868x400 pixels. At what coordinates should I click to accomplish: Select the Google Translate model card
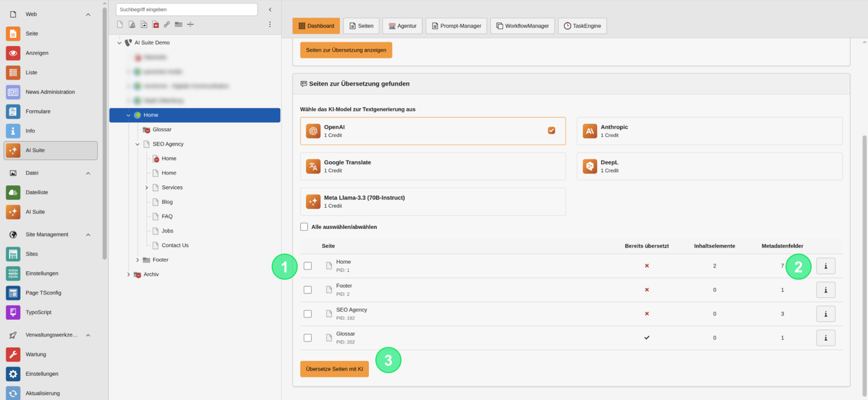tap(433, 166)
